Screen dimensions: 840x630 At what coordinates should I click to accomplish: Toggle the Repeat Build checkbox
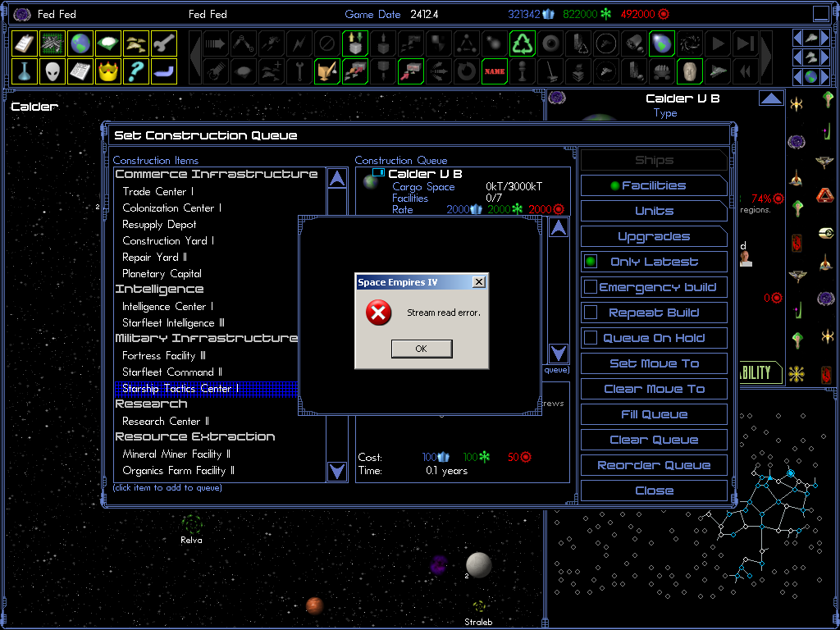coord(590,313)
